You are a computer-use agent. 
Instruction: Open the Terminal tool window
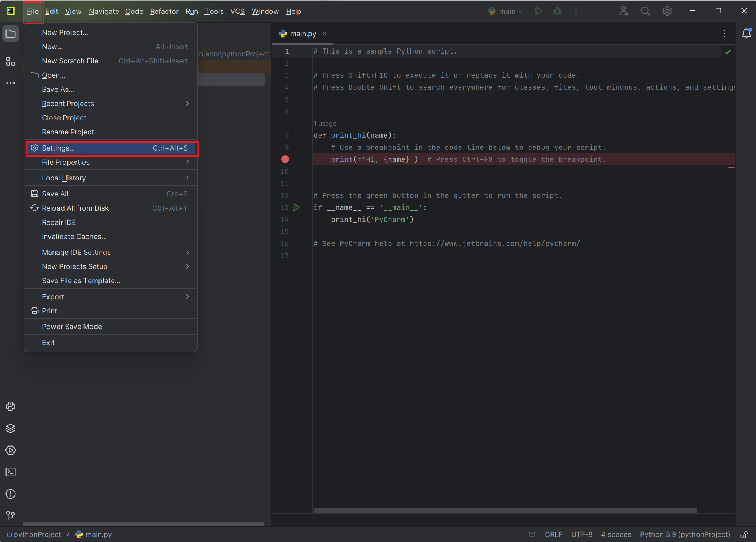(x=11, y=472)
